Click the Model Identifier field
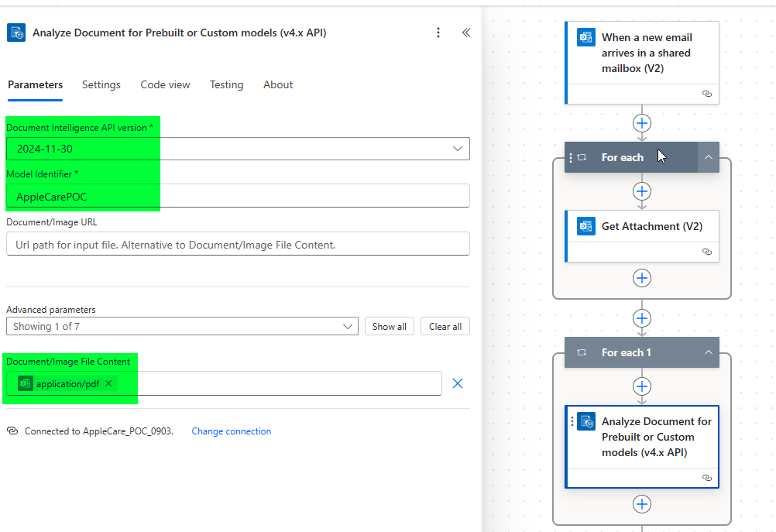Screen dimensions: 776x532 [238, 196]
